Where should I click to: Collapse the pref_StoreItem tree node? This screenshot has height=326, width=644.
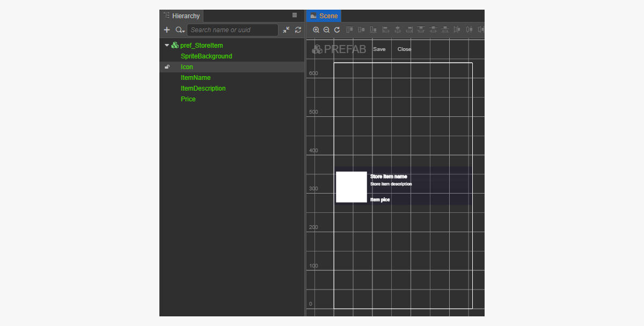click(x=166, y=46)
